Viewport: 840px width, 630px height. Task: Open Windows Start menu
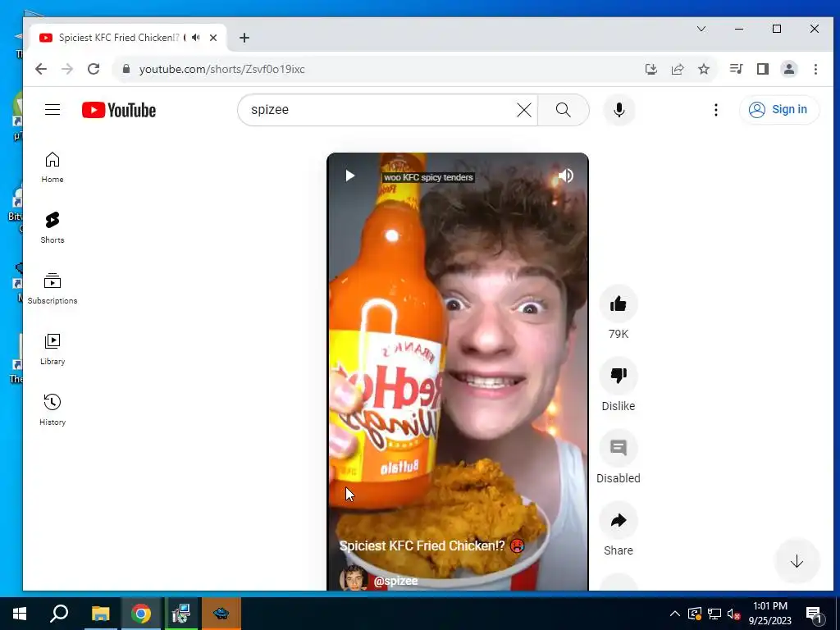(20, 614)
